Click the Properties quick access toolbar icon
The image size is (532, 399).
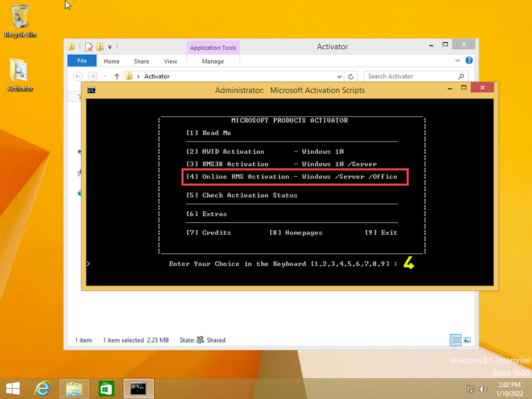point(89,47)
